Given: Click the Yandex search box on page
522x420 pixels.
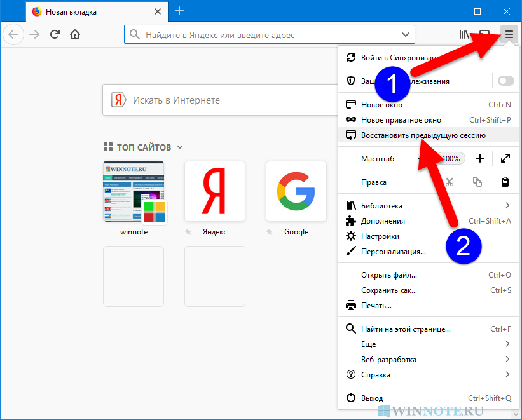Looking at the screenshot, I should click(221, 100).
